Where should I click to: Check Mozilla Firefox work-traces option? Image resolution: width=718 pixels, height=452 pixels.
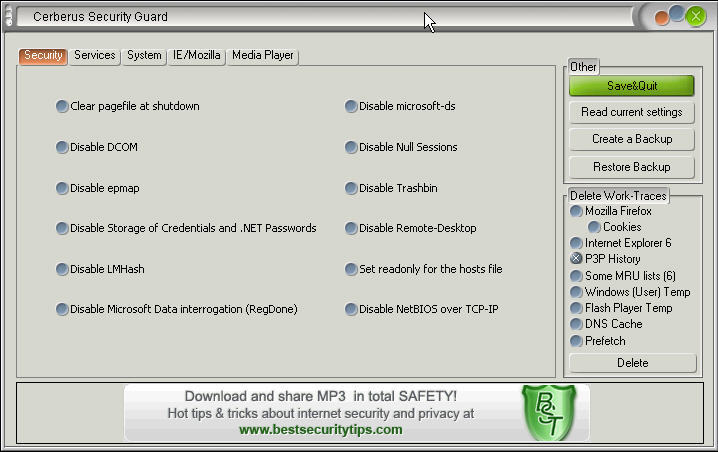pyautogui.click(x=576, y=211)
